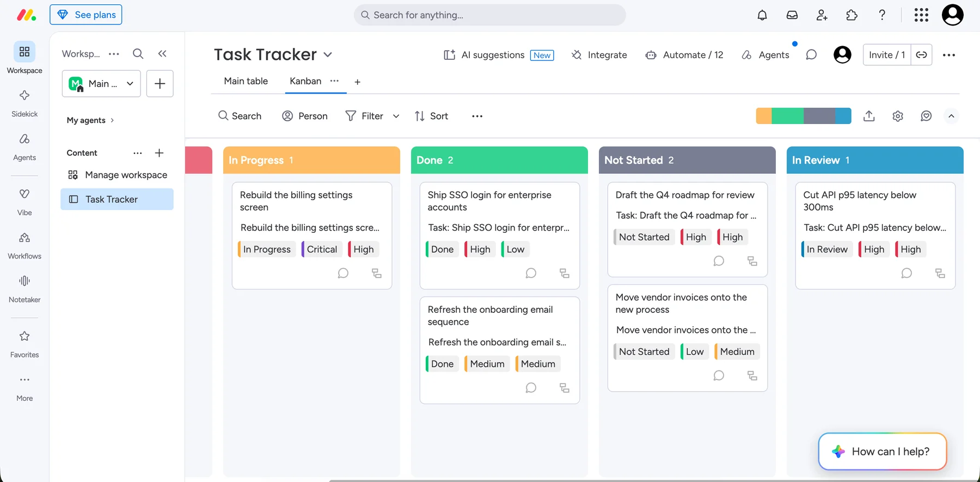Click the invite members icon in top bar
Image resolution: width=980 pixels, height=482 pixels.
coord(822,15)
